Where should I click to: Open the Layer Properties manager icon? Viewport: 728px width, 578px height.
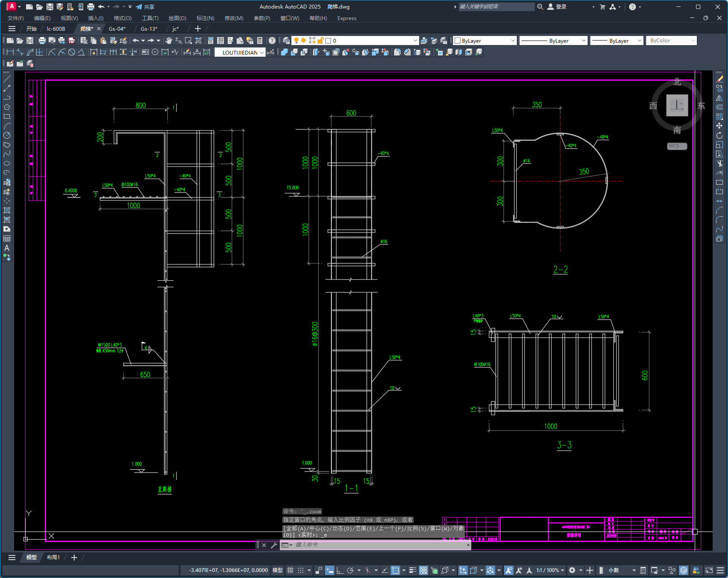coord(286,41)
